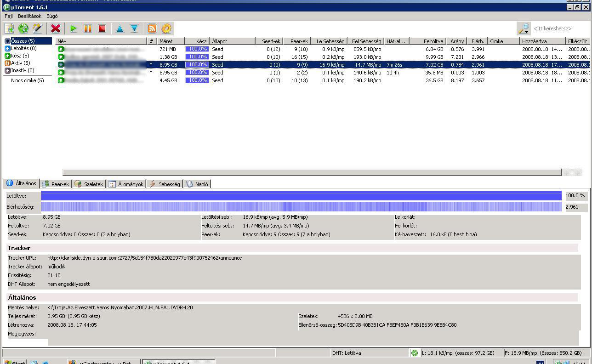Click the green network status icon in status bar
The height and width of the screenshot is (364, 592).
coord(415,353)
